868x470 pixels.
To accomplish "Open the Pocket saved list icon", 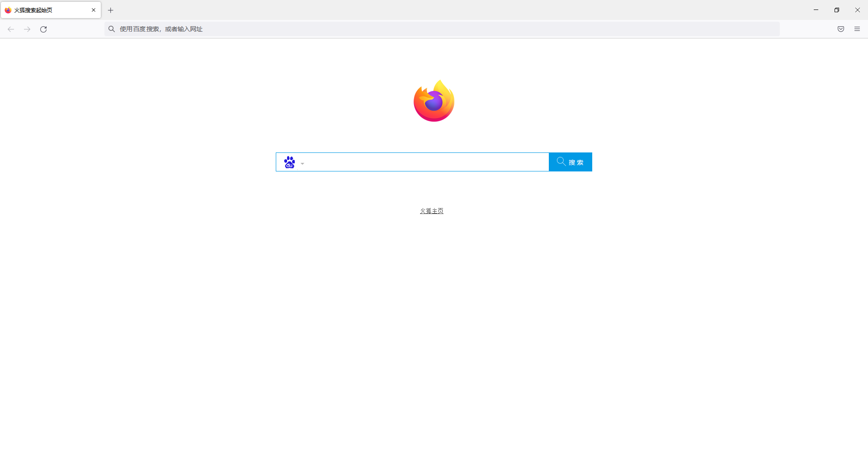I will tap(840, 29).
